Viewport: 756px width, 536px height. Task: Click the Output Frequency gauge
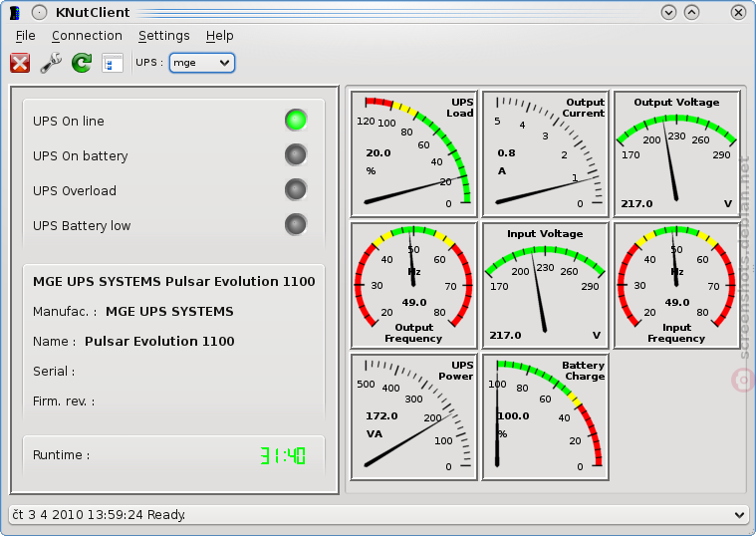(x=413, y=285)
